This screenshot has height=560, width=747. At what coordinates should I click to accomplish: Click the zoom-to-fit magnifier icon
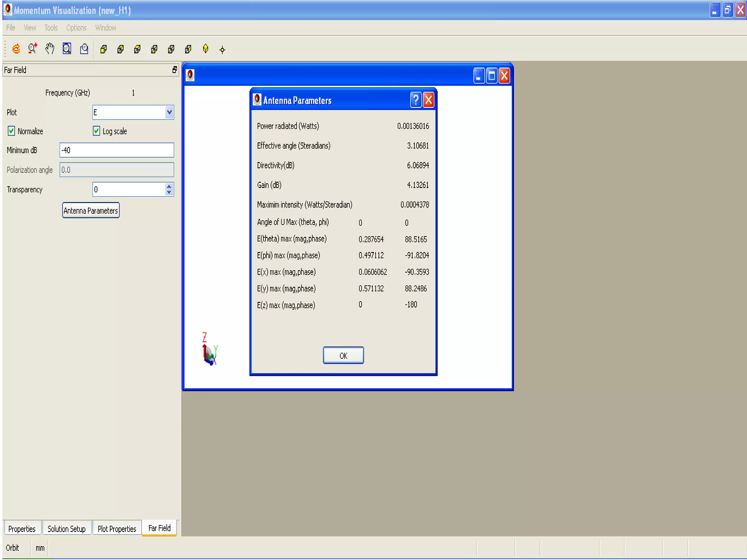(67, 49)
